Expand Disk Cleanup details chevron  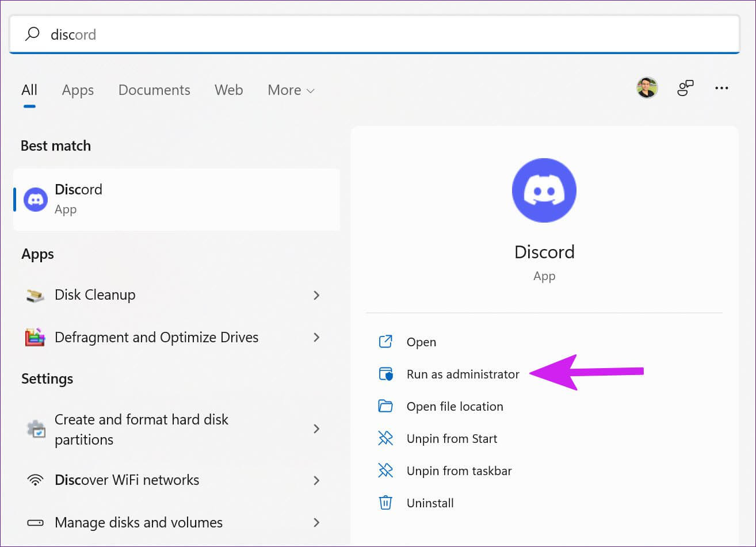coord(316,295)
